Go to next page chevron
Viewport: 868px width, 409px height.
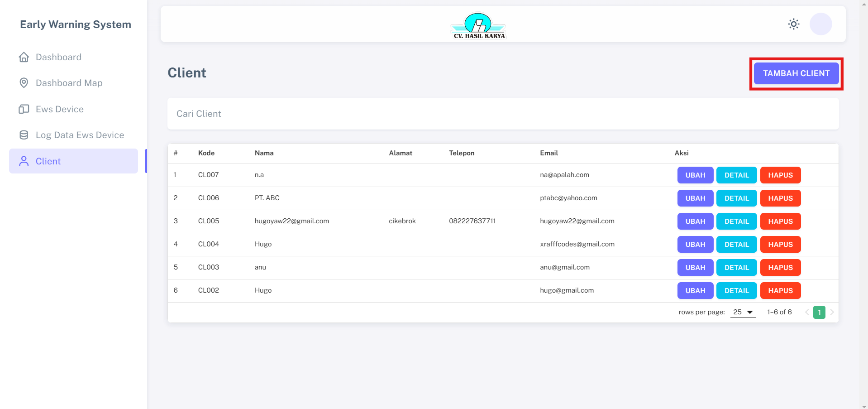pyautogui.click(x=832, y=312)
